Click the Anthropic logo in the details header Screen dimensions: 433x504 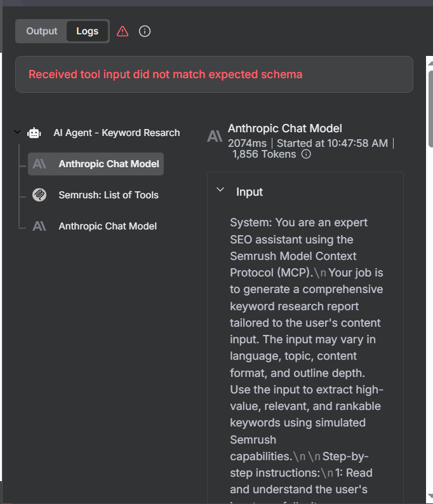[215, 135]
